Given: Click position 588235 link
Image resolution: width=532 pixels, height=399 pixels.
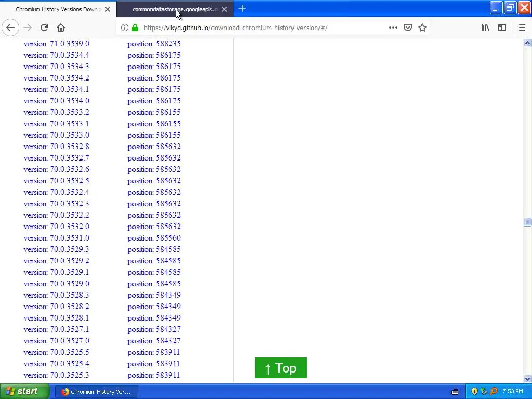Looking at the screenshot, I should [x=154, y=44].
